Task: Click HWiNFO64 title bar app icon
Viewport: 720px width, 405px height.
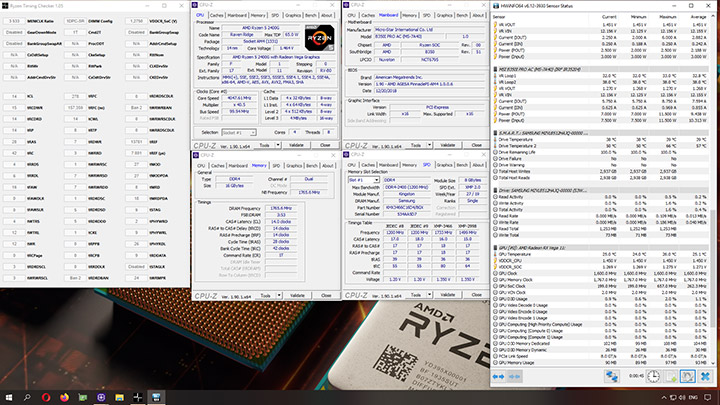Action: coord(496,6)
